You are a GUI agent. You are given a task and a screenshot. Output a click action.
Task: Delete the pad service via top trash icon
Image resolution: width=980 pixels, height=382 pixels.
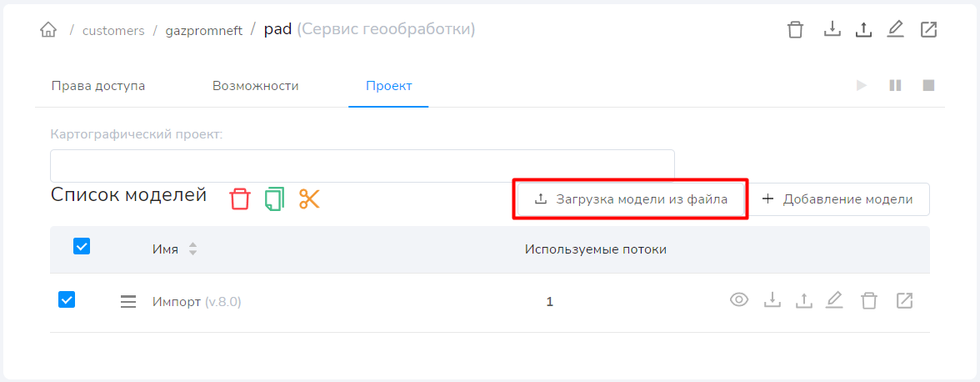796,30
